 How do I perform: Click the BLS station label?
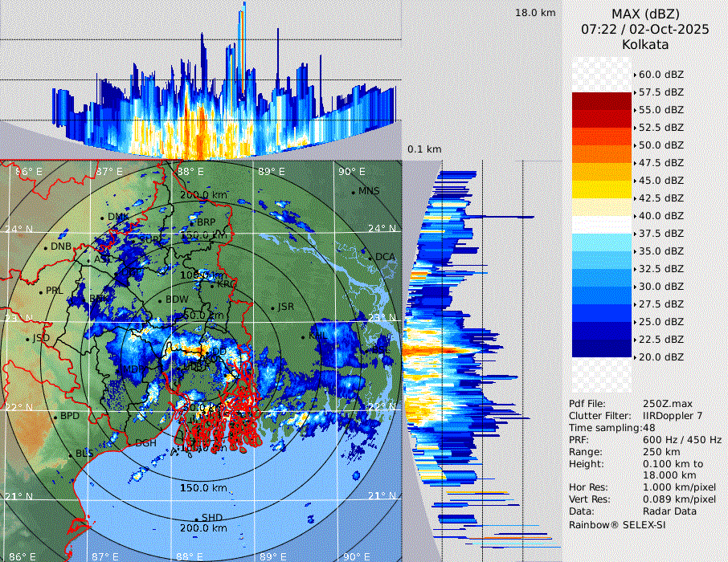click(x=84, y=454)
